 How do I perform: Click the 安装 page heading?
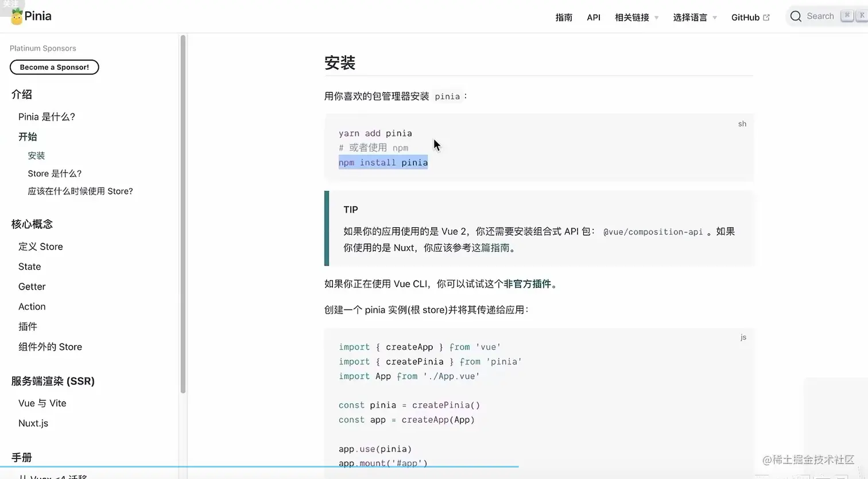point(340,63)
